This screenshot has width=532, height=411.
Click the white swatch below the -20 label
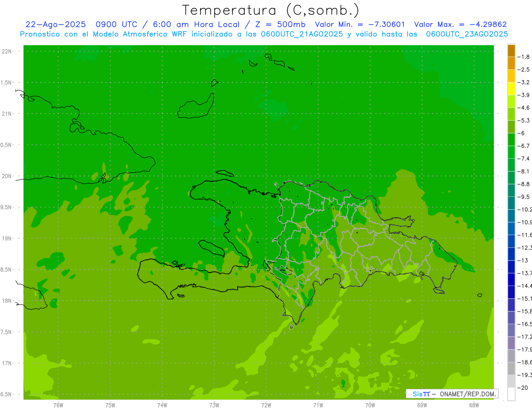point(511,394)
